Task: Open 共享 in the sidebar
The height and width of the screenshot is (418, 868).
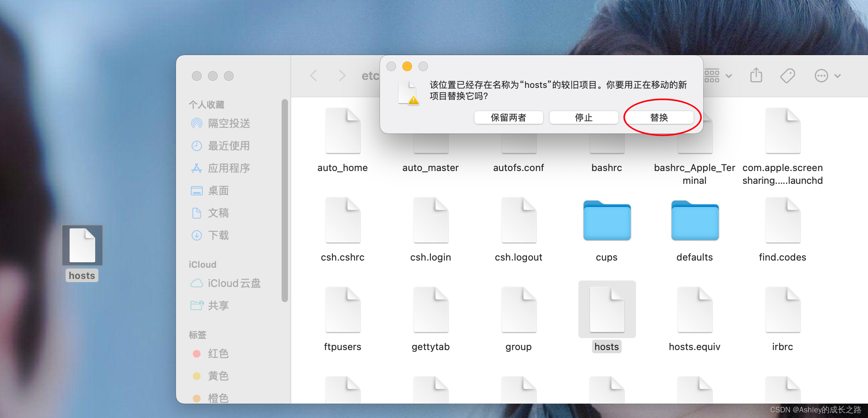Action: (x=218, y=305)
